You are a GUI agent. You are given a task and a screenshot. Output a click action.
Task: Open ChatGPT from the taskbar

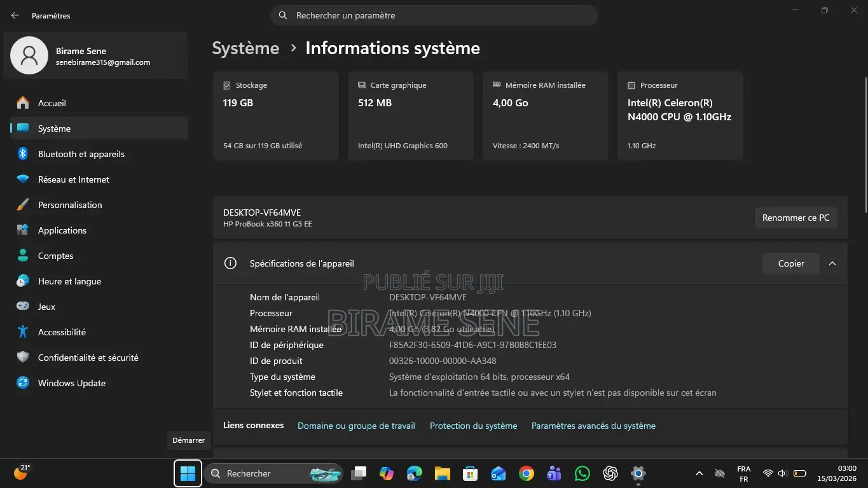click(610, 473)
